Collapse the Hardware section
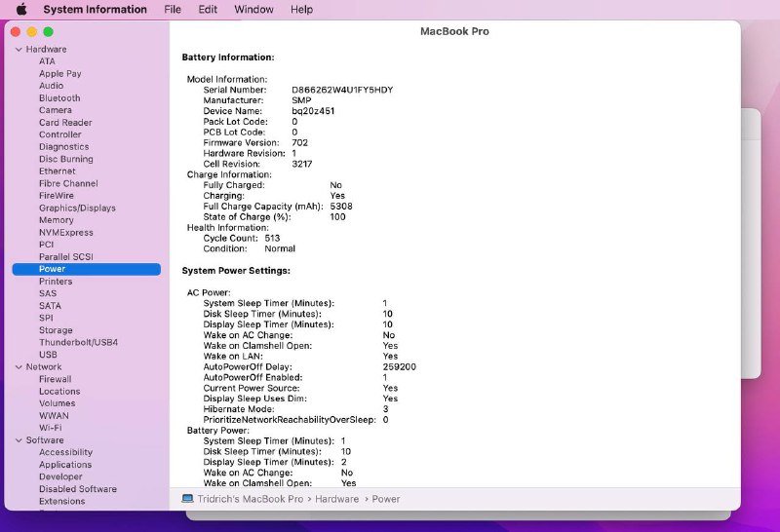Image resolution: width=780 pixels, height=532 pixels. pyautogui.click(x=19, y=50)
